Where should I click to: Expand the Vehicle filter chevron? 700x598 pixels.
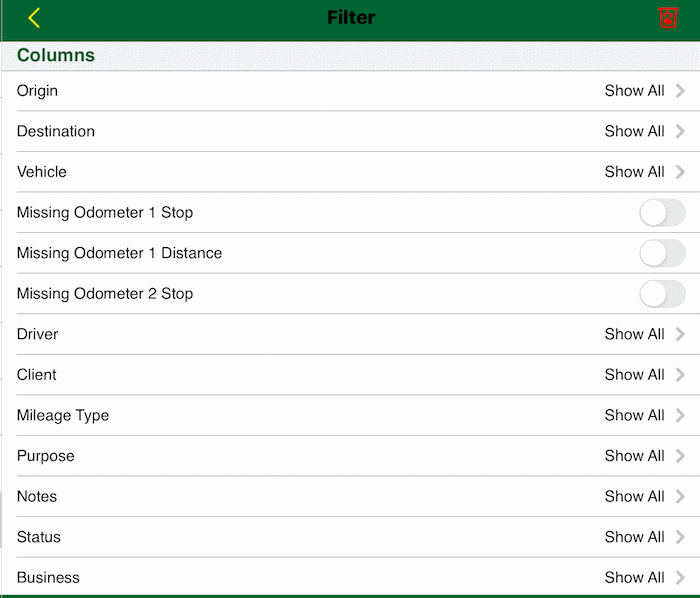[680, 172]
